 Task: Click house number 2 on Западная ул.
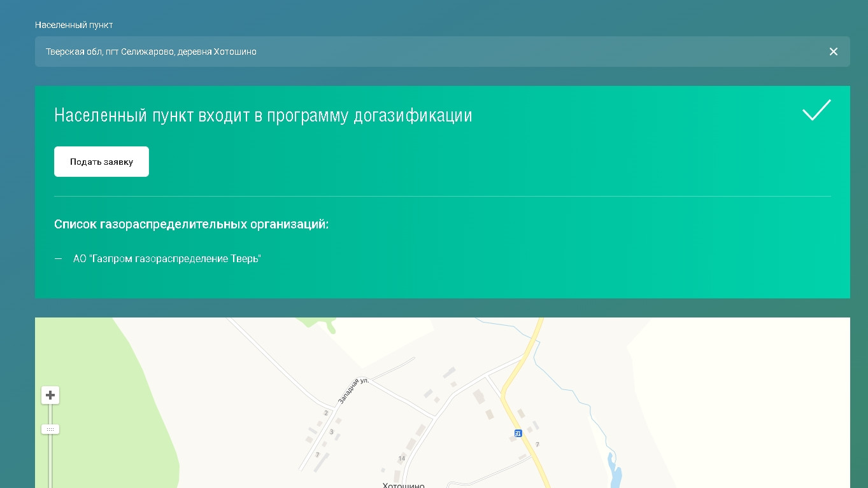326,413
